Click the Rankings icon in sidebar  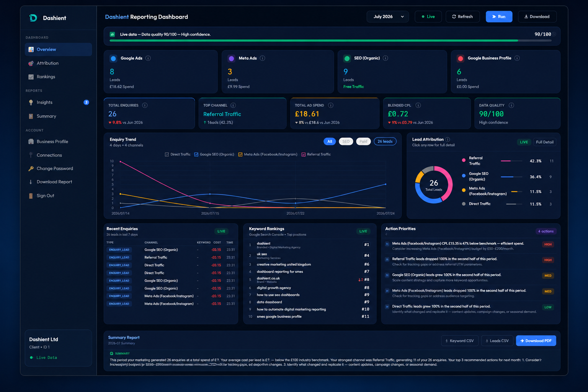(31, 77)
